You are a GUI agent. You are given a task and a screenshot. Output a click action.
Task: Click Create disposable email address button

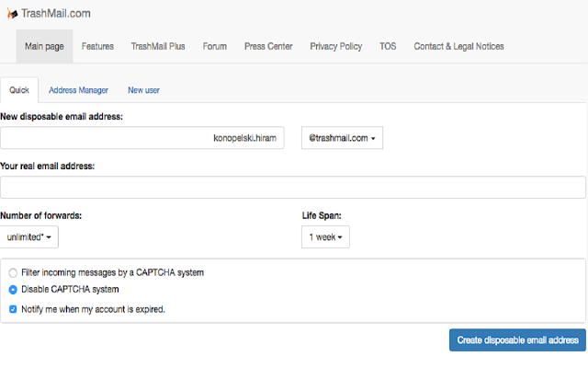[517, 340]
